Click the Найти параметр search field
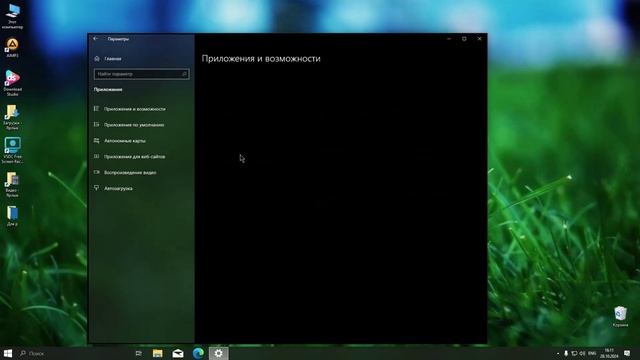640x360 pixels. click(x=142, y=74)
